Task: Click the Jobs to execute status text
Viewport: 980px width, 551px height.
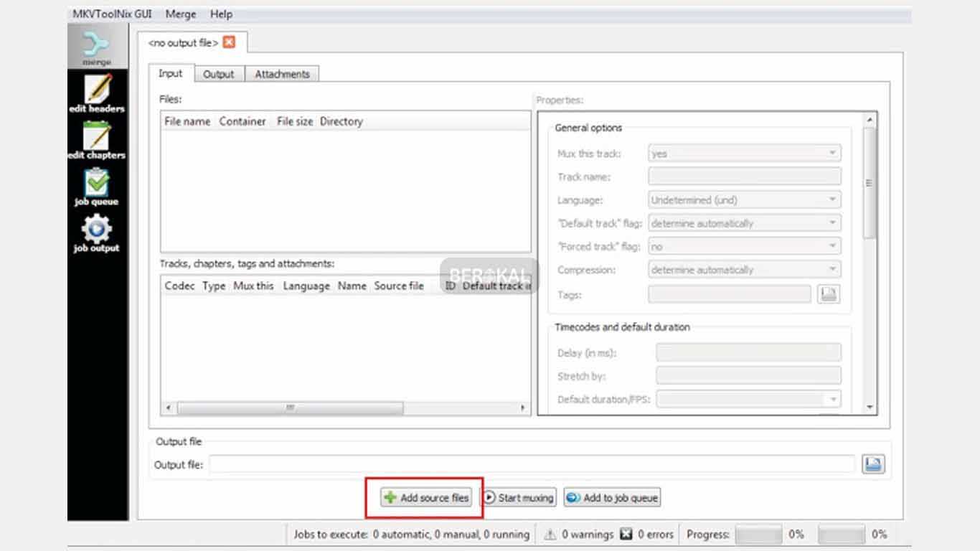Action: tap(412, 534)
